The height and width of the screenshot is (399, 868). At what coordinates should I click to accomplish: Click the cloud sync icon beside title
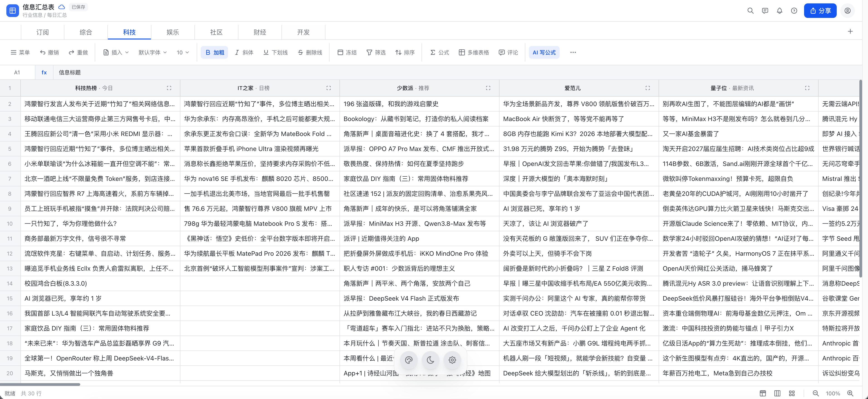[x=62, y=7]
